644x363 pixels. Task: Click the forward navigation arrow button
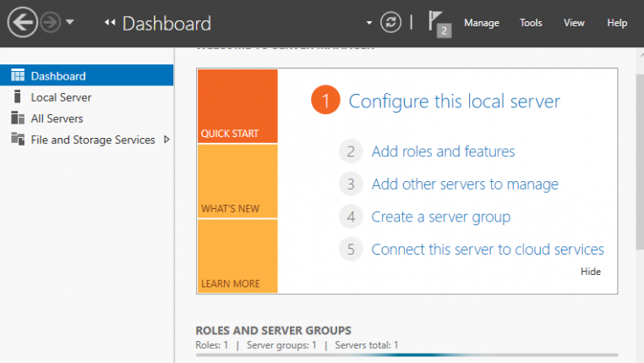coord(50,23)
